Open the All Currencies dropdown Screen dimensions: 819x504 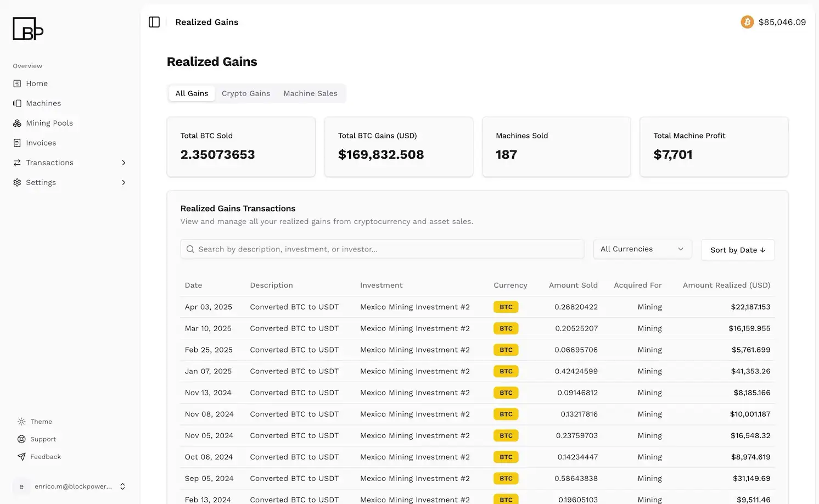642,249
